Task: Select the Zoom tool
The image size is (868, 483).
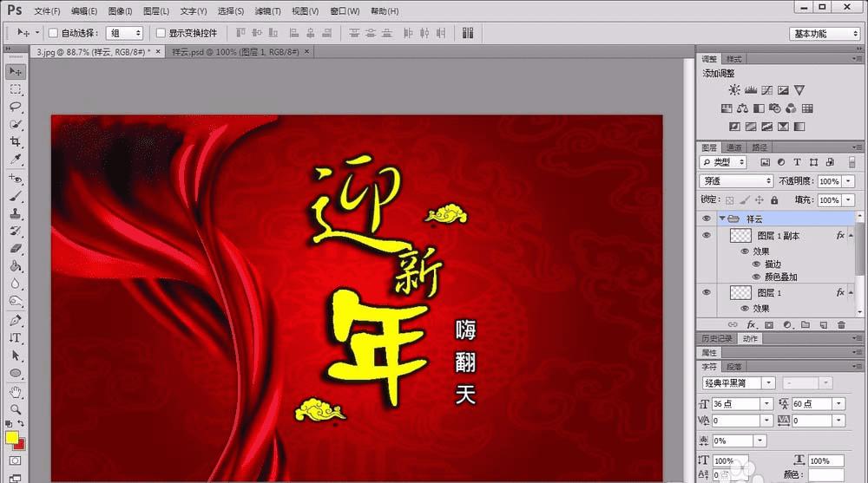Action: 16,409
